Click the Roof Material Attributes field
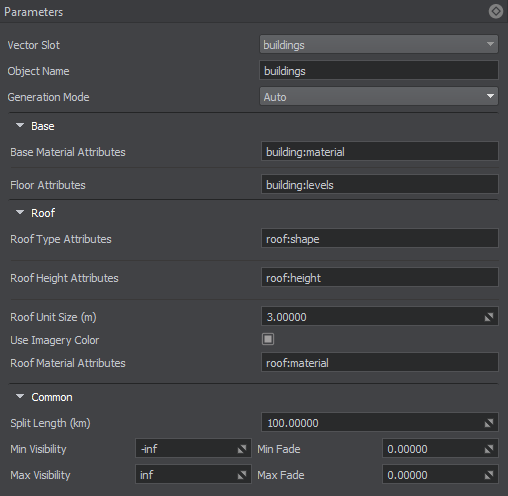508x496 pixels. [x=380, y=362]
